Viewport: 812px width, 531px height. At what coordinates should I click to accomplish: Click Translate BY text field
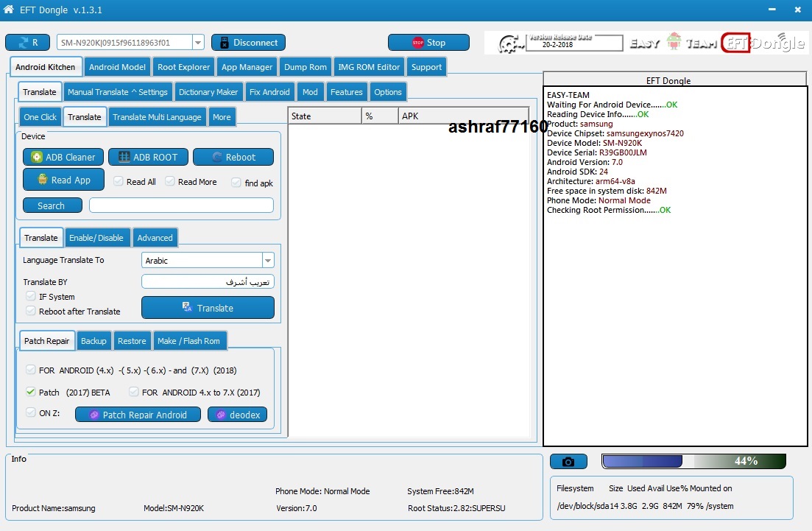[x=208, y=282]
